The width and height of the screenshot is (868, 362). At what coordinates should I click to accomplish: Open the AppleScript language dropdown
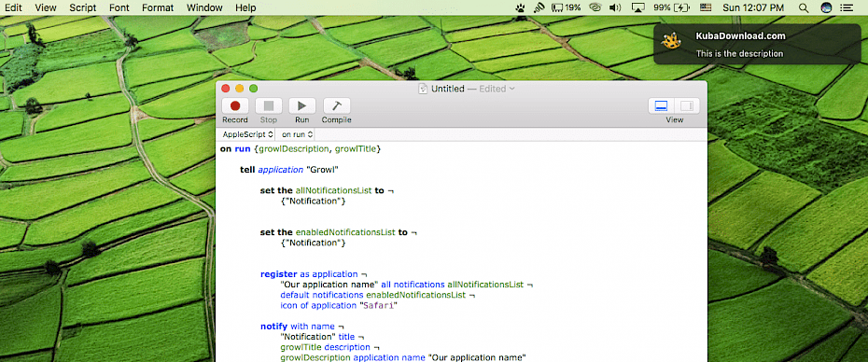[x=247, y=134]
